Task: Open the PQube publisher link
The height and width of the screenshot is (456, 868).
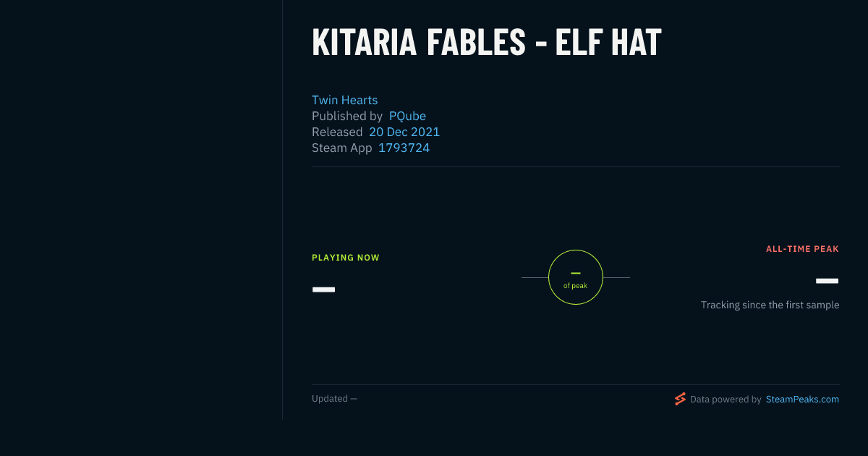Action: click(407, 116)
